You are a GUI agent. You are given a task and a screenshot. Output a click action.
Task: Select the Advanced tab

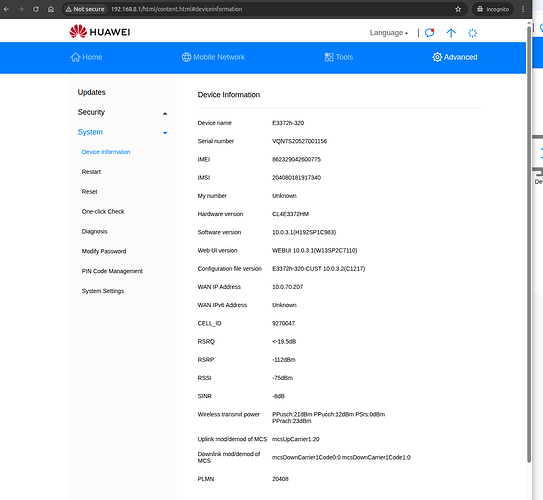[x=455, y=57]
